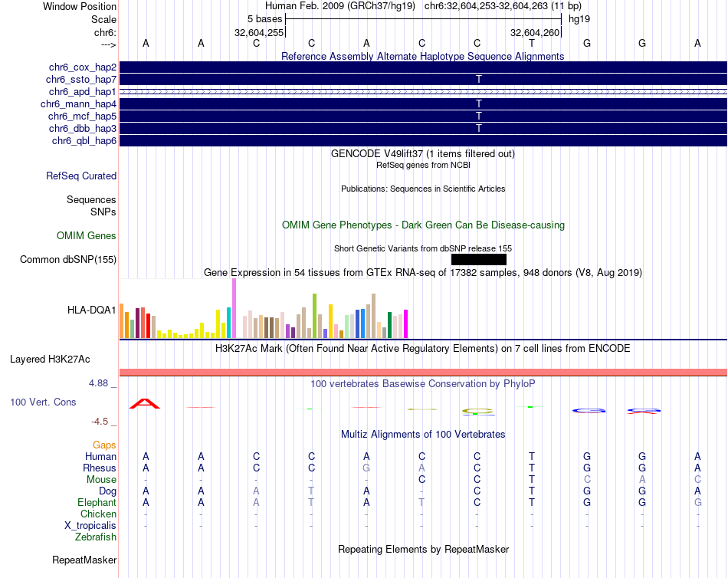
Task: Open the chr6_ssto_hap7 track label
Action: (x=81, y=80)
